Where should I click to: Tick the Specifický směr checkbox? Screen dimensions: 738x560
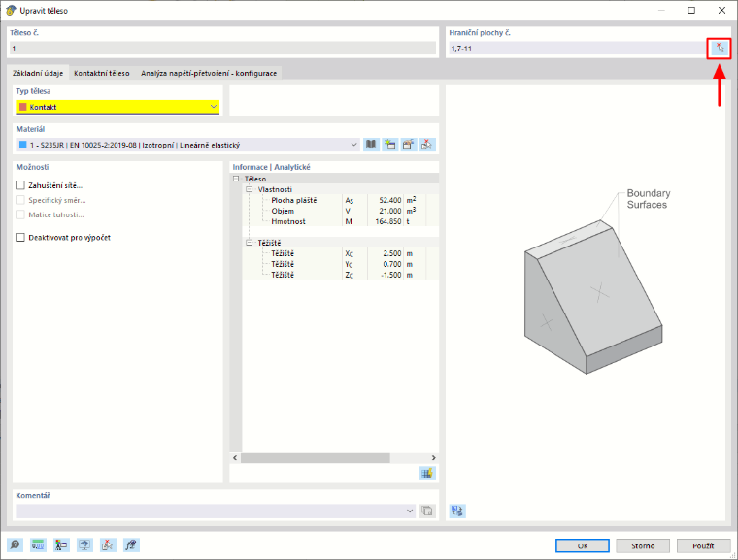(x=20, y=200)
